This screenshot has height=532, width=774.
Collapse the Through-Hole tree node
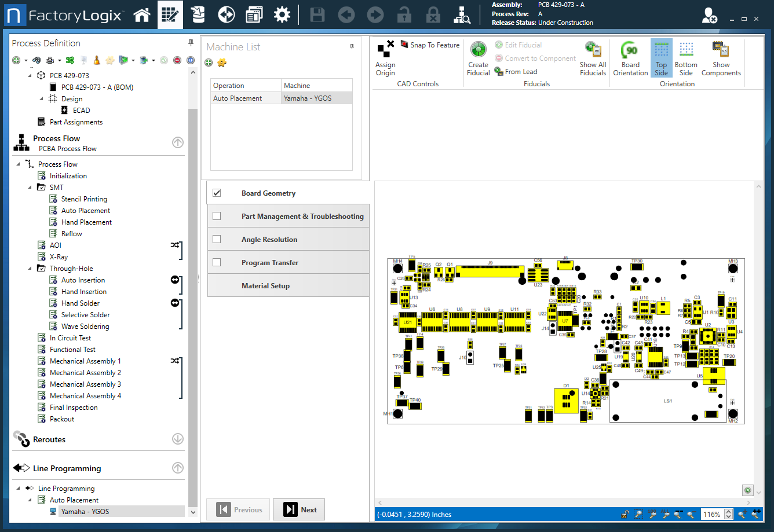pos(30,269)
